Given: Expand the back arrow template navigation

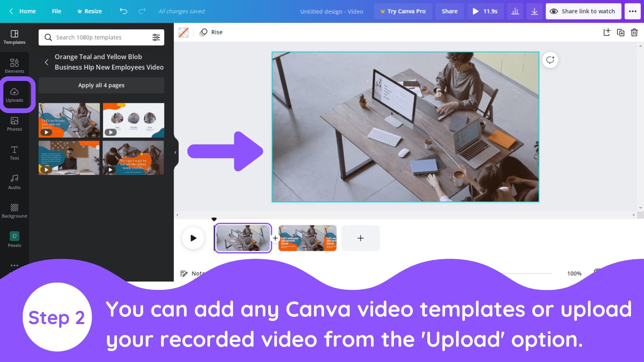Looking at the screenshot, I should coord(47,62).
